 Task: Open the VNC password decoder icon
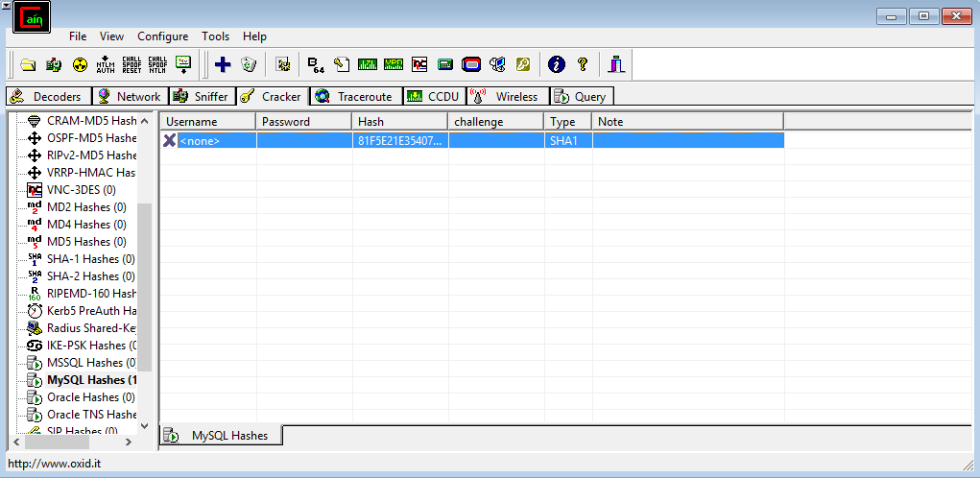(419, 64)
